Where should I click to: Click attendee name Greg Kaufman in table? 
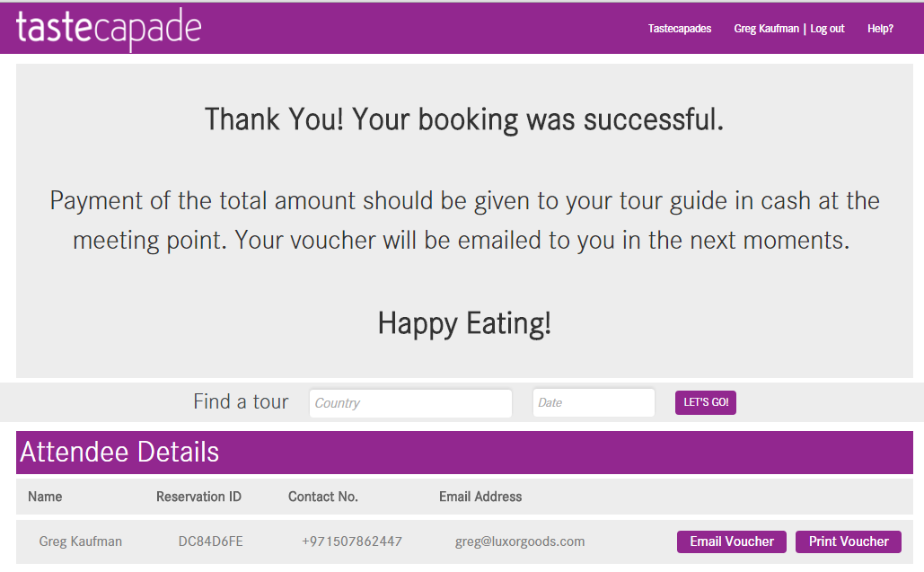(80, 541)
